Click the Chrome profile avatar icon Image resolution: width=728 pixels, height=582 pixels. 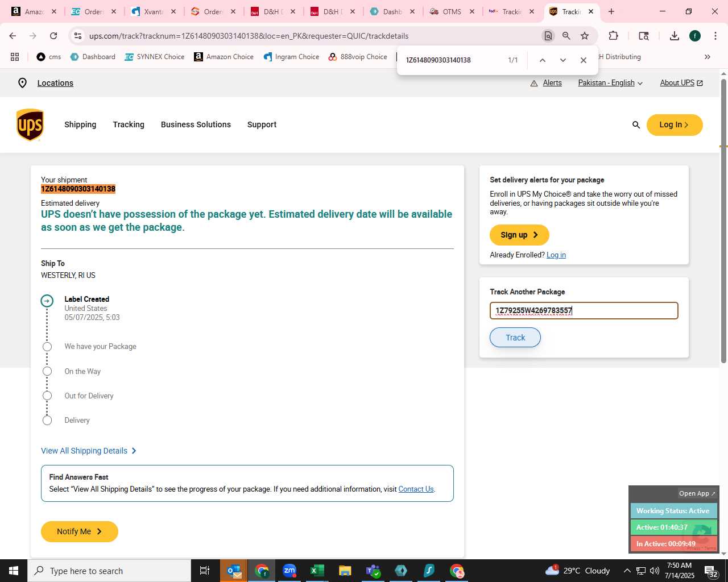click(695, 36)
